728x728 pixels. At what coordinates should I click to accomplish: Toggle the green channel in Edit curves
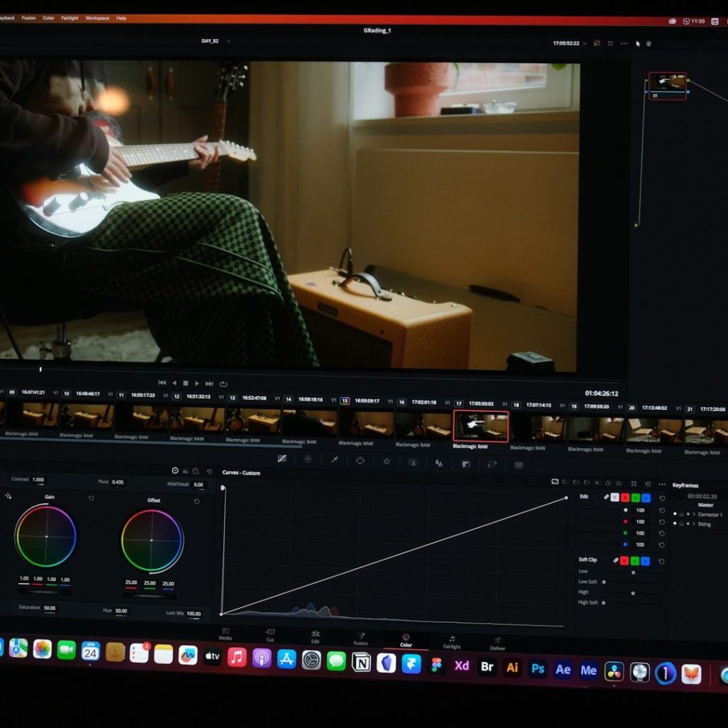point(635,498)
